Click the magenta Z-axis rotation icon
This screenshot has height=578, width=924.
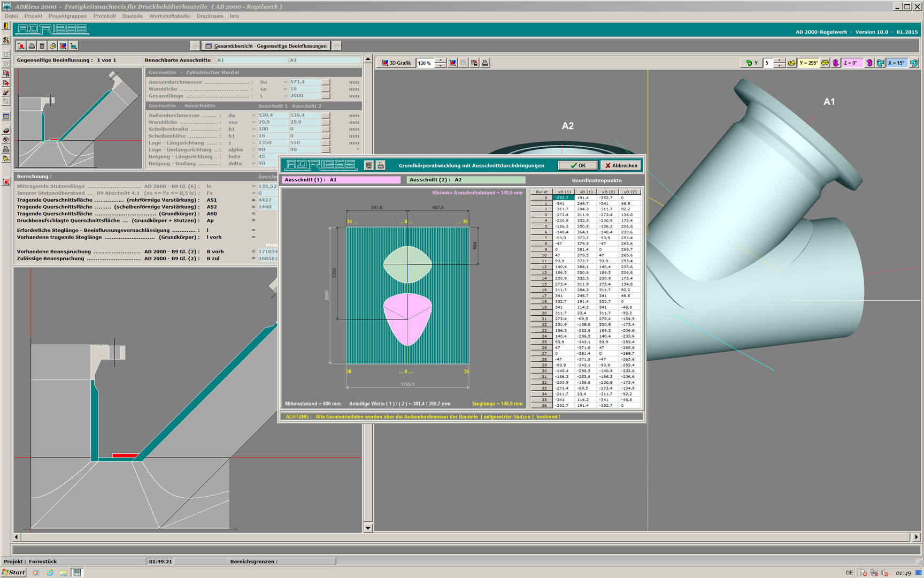(x=836, y=63)
